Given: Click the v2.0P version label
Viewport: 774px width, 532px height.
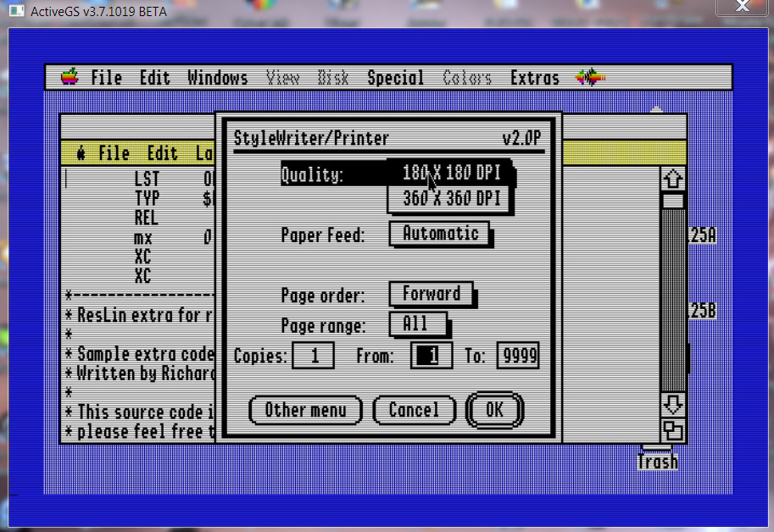Looking at the screenshot, I should (521, 138).
